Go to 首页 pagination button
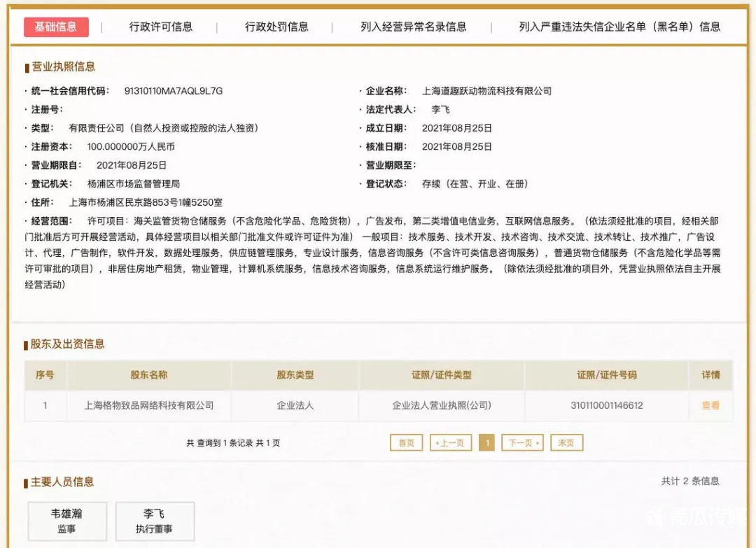756x548 pixels. click(407, 443)
